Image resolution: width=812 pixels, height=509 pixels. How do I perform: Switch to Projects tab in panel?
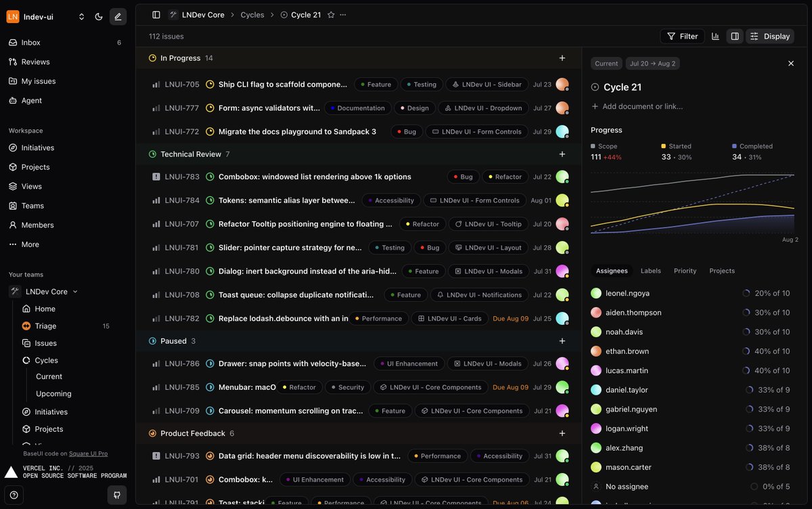click(x=722, y=271)
